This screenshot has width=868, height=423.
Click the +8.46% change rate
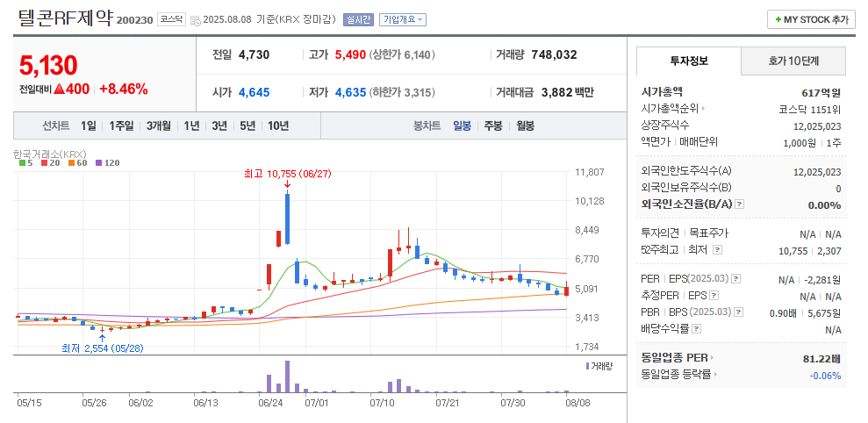(124, 89)
